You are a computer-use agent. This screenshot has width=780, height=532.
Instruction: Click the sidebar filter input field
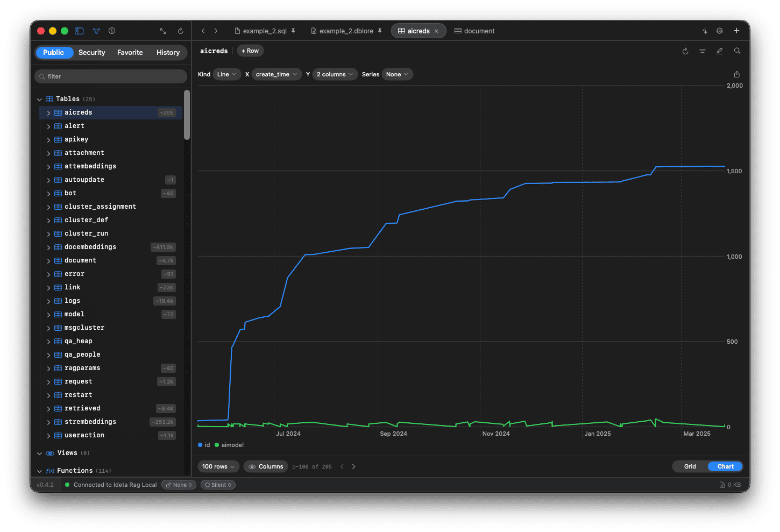coord(111,76)
